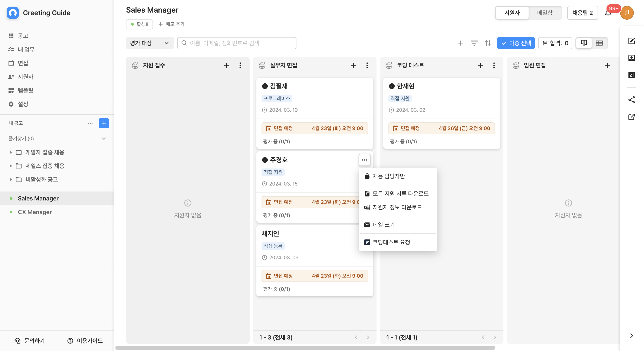Open 지원 접수 column kebab menu
The height and width of the screenshot is (351, 644).
240,65
